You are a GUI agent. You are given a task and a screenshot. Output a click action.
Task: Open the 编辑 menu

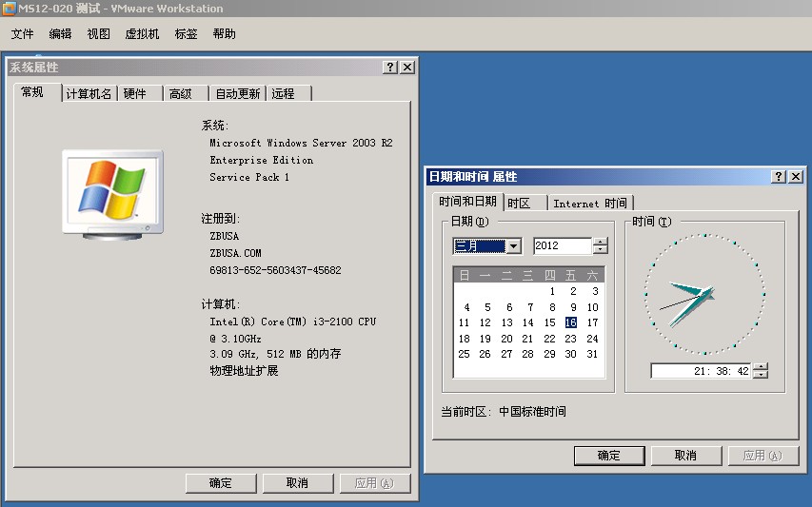click(x=60, y=34)
